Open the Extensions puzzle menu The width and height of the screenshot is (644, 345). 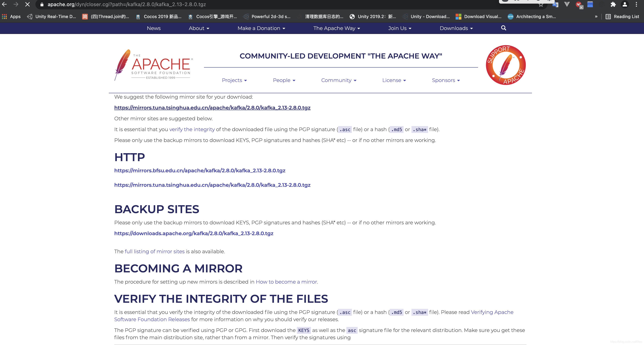(x=613, y=5)
